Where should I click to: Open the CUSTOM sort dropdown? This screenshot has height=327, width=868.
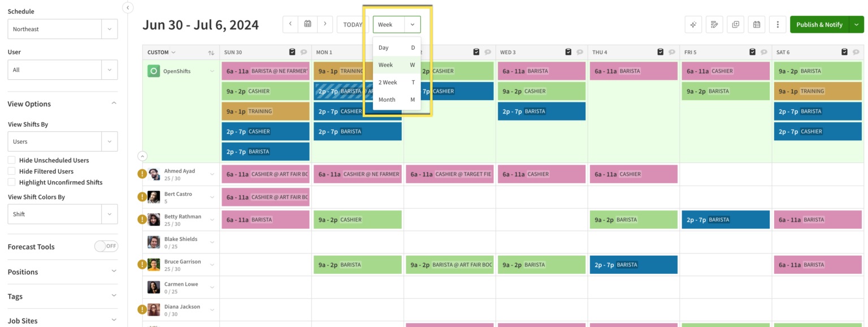tap(160, 51)
